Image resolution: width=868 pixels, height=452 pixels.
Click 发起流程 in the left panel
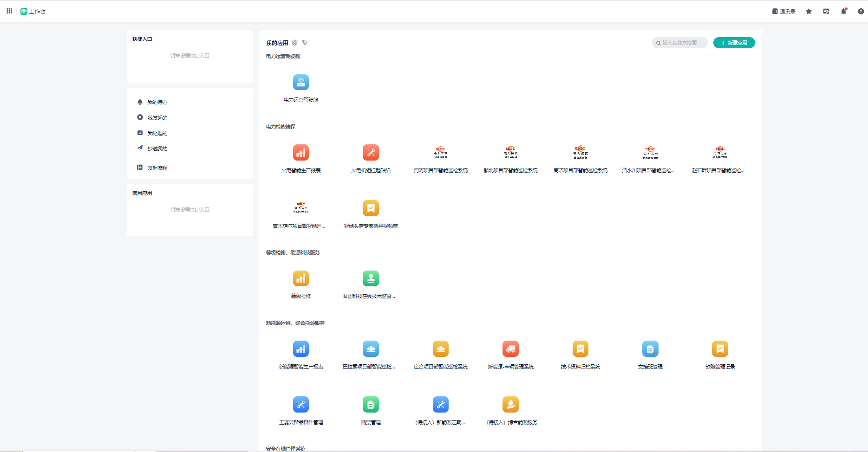(157, 168)
